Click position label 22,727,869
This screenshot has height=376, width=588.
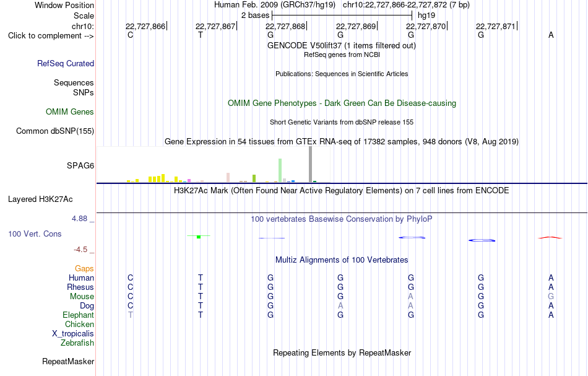pyautogui.click(x=356, y=26)
